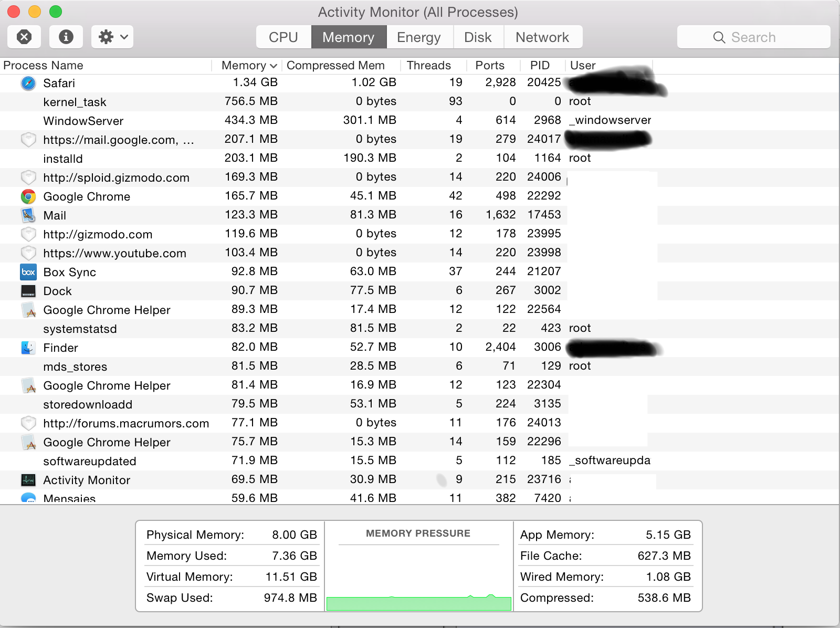This screenshot has width=840, height=628.
Task: Select the mds_stores process row
Action: tap(419, 367)
